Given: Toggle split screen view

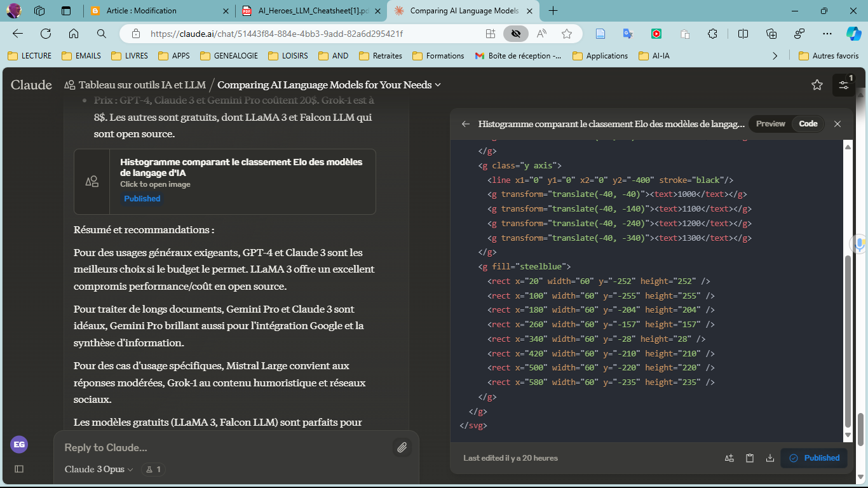Looking at the screenshot, I should [743, 34].
